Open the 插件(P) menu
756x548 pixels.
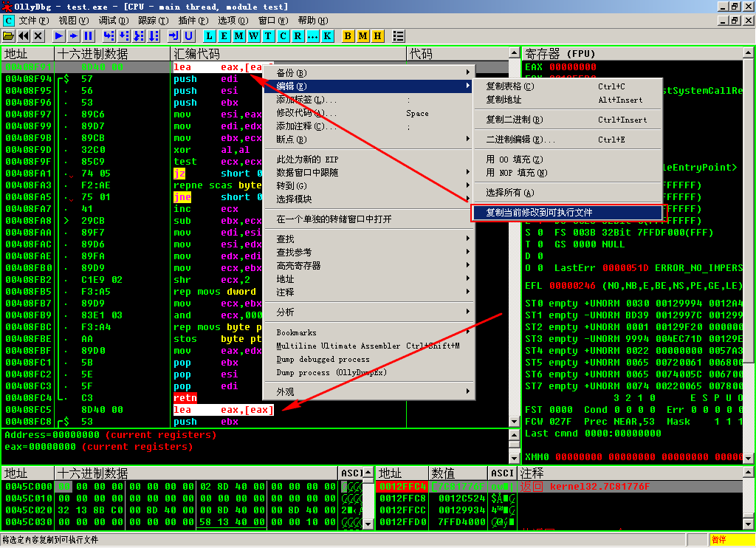point(193,20)
